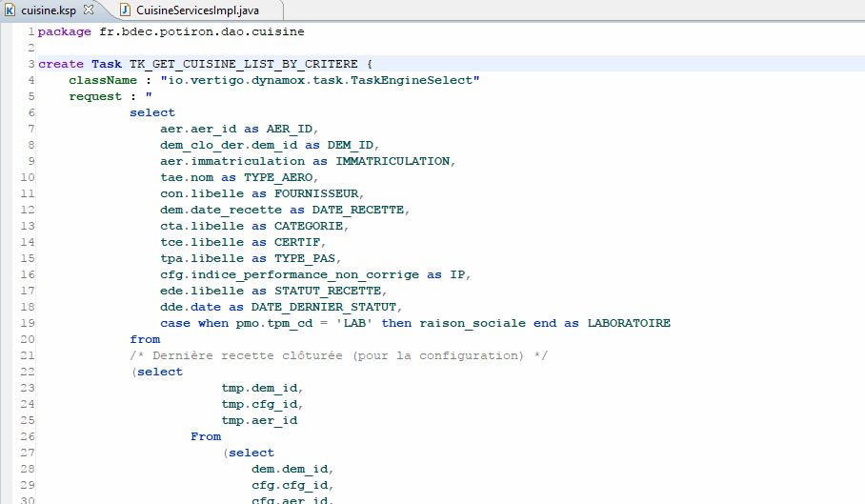865x504 pixels.
Task: Click the TYPE_AERO alias
Action: (278, 177)
